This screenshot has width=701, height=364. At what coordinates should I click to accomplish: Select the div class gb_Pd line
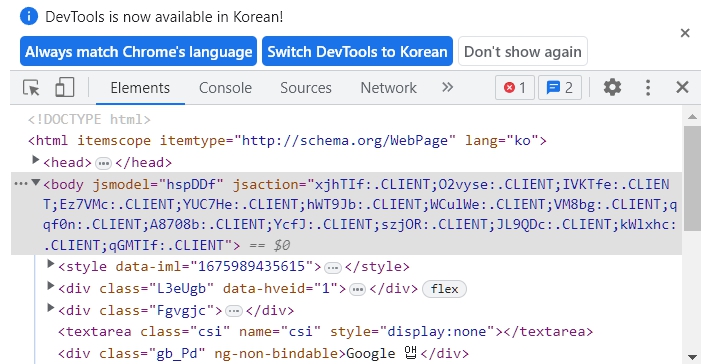263,353
